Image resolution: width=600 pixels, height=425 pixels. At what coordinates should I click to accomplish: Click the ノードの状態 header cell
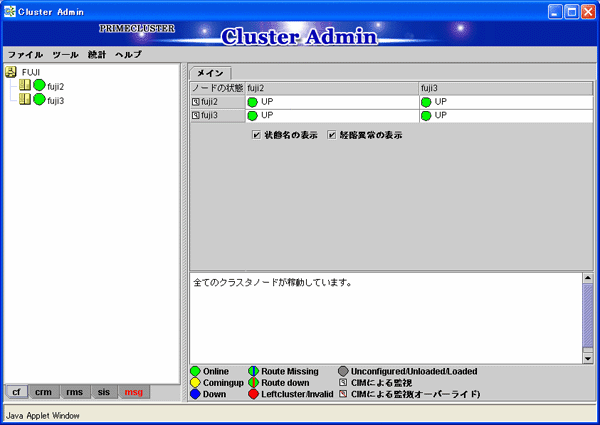(218, 88)
